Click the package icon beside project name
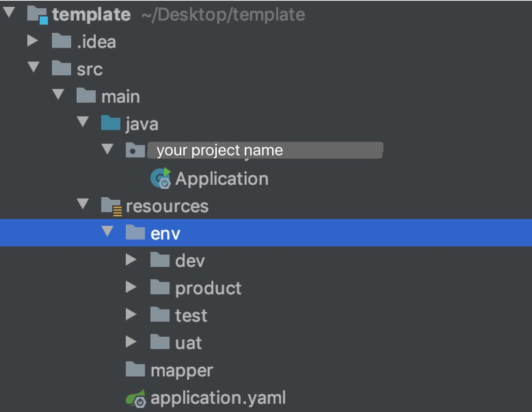This screenshot has width=532, height=412. [x=135, y=151]
